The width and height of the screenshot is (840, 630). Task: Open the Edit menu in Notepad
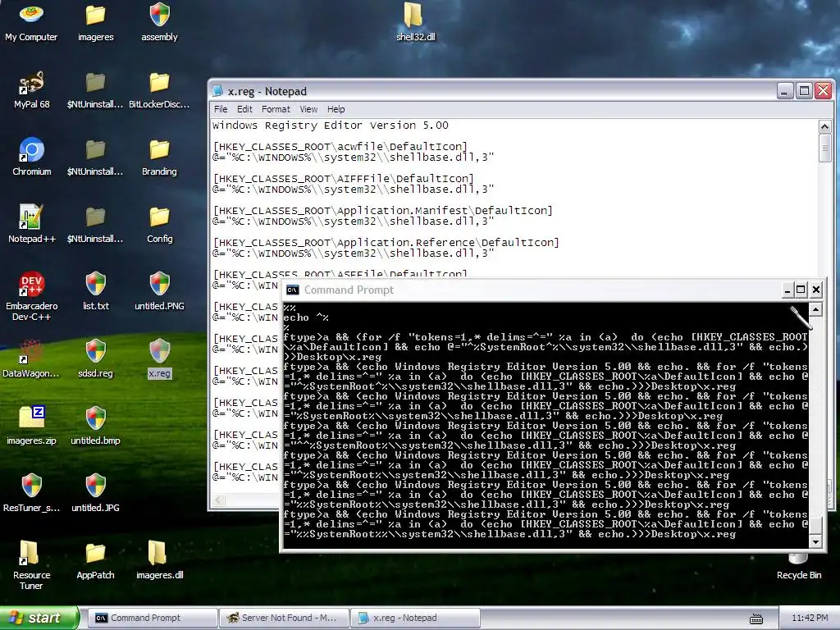tap(244, 109)
